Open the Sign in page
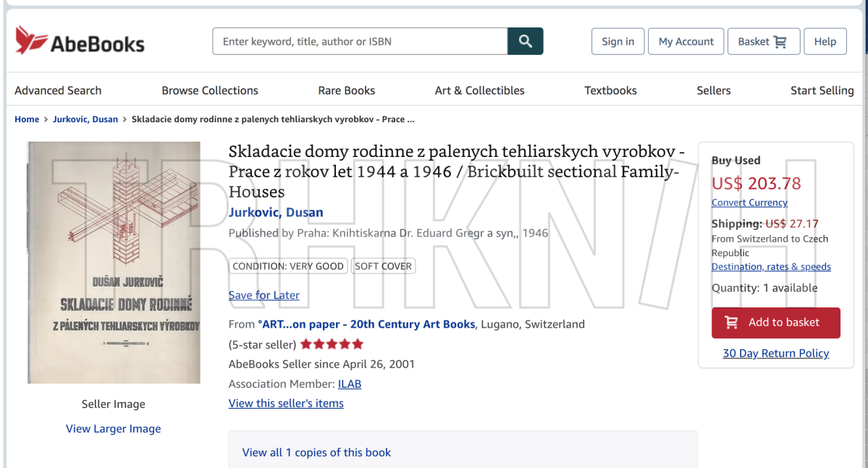 point(618,41)
